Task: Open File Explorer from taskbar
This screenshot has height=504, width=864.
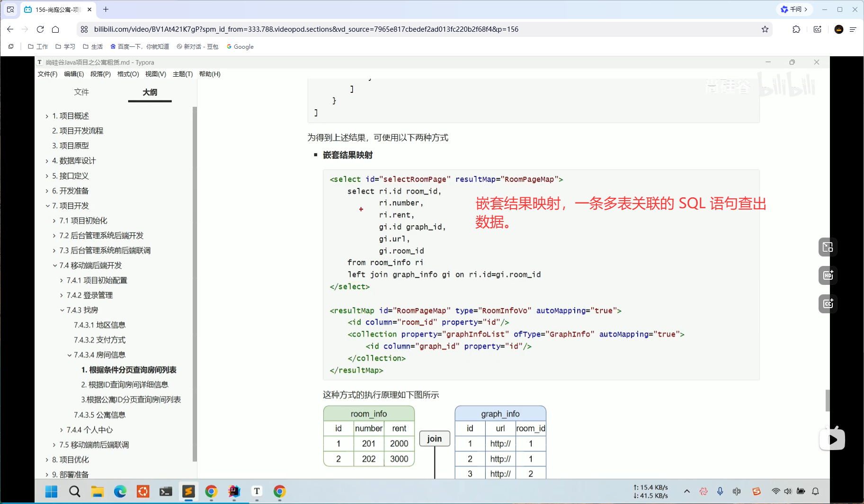Action: point(97,492)
